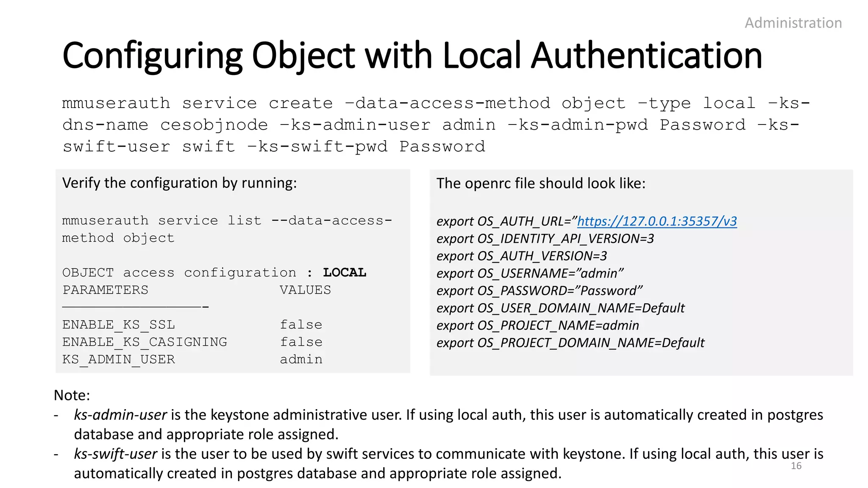Click the 'false' value for ENABLE_KS_CASIGNING
The width and height of the screenshot is (868, 488).
[x=301, y=342]
